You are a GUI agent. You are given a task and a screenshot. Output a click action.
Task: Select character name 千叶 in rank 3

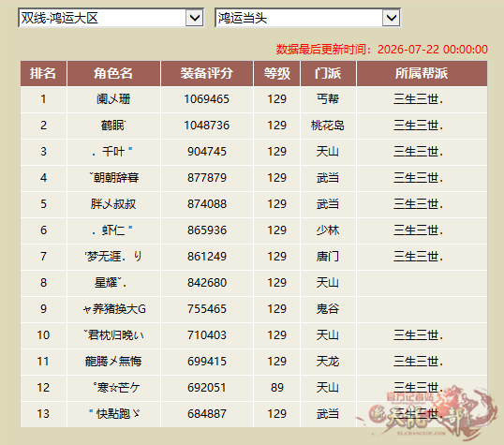click(x=112, y=152)
